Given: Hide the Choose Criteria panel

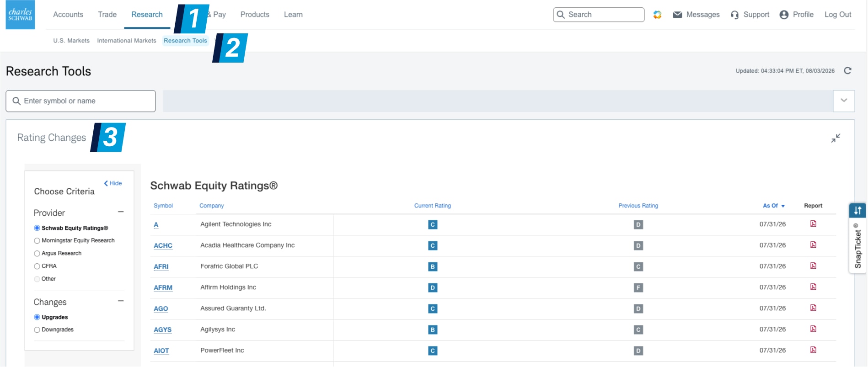Looking at the screenshot, I should tap(113, 183).
